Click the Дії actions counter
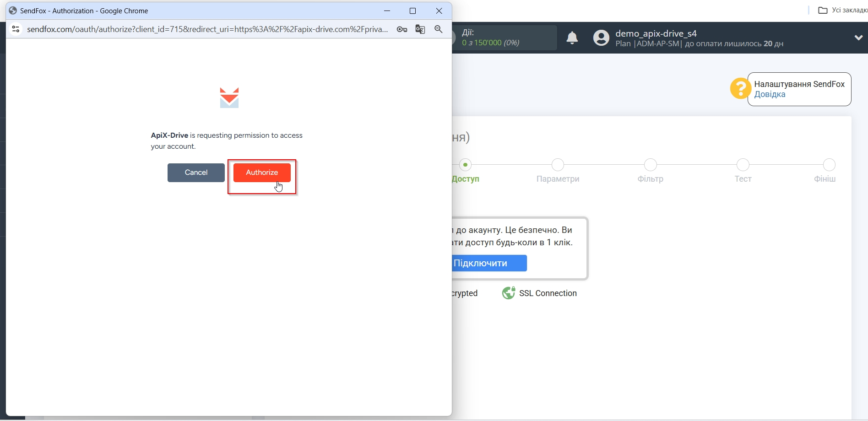 click(505, 38)
